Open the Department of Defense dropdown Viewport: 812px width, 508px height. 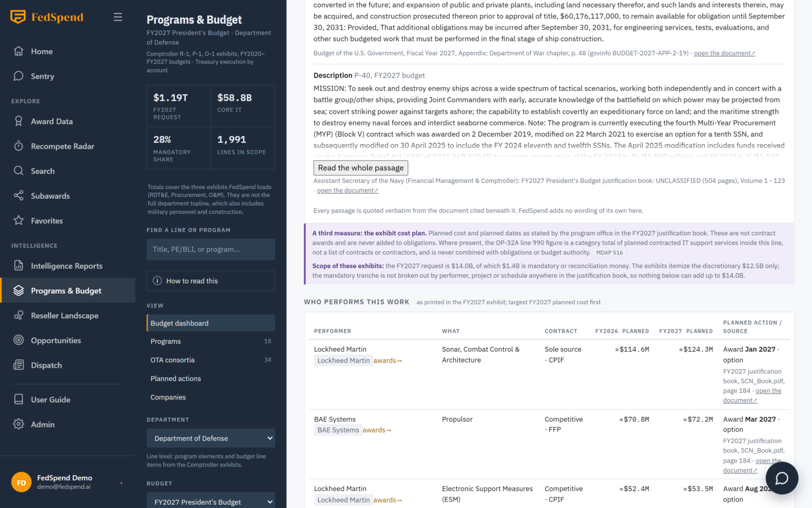pos(211,438)
